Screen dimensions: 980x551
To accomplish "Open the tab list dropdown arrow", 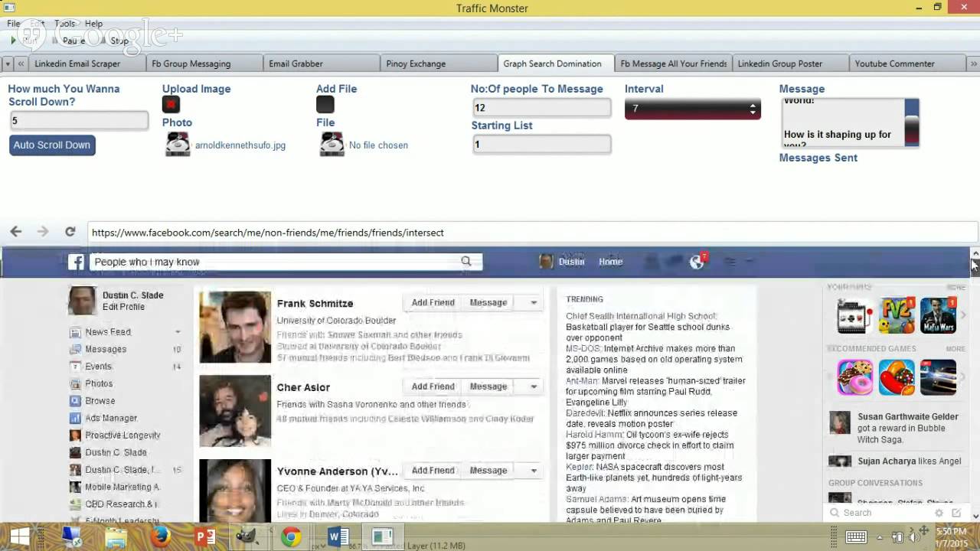I will [x=7, y=64].
